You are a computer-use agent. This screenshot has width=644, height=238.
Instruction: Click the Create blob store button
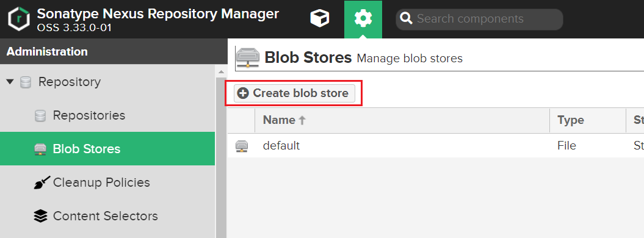(x=294, y=93)
